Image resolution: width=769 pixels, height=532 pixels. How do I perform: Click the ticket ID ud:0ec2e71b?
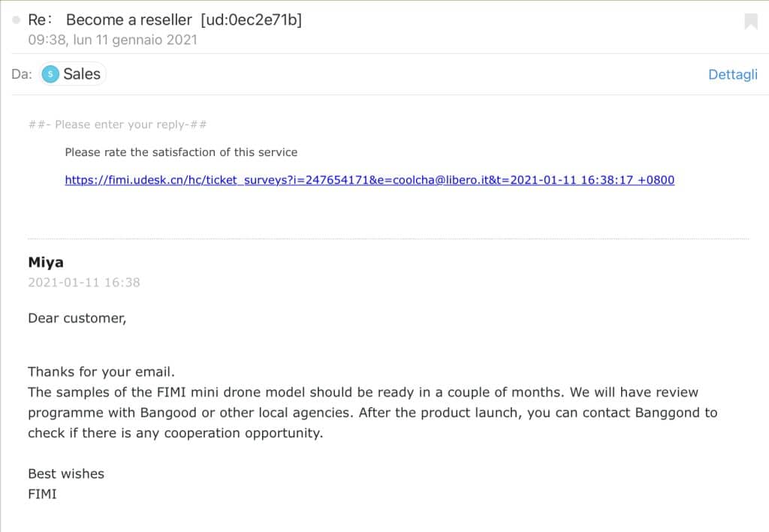[251, 20]
